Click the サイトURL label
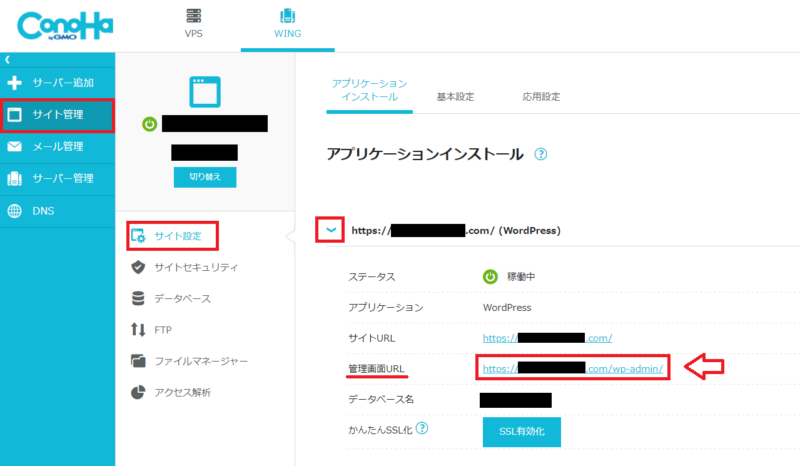The height and width of the screenshot is (466, 800). (x=371, y=338)
